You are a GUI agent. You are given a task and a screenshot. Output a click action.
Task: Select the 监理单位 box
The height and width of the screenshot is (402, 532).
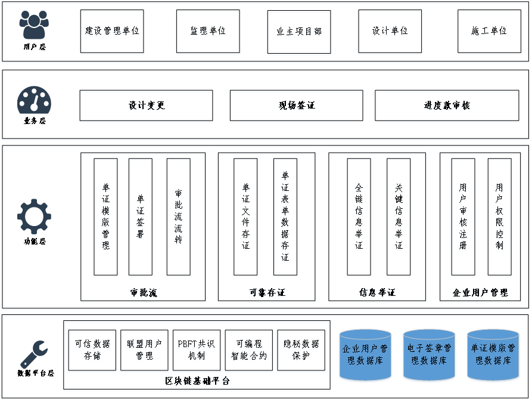click(209, 32)
